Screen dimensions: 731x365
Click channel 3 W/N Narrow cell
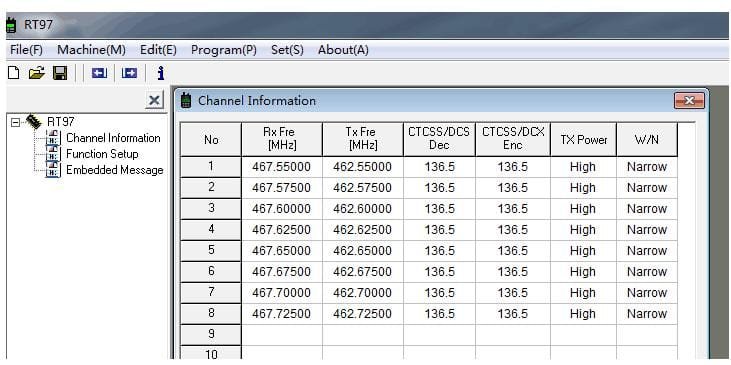(x=647, y=209)
